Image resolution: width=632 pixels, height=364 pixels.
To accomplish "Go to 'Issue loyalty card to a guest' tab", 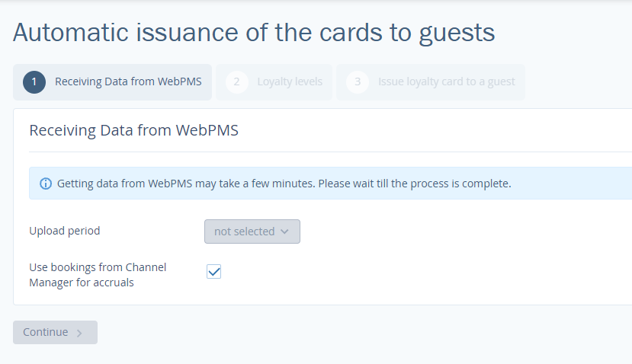I will (x=446, y=82).
